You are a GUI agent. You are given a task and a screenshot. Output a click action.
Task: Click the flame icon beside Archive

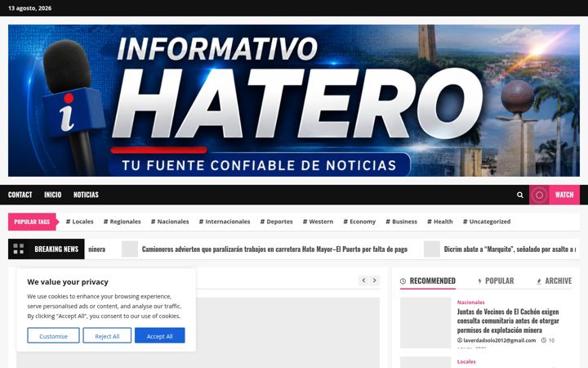point(539,281)
